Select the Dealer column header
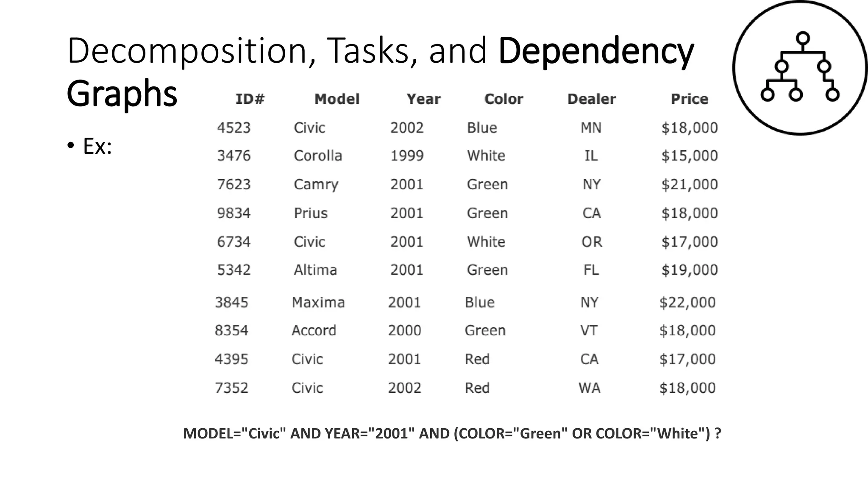The image size is (868, 488). (x=592, y=99)
